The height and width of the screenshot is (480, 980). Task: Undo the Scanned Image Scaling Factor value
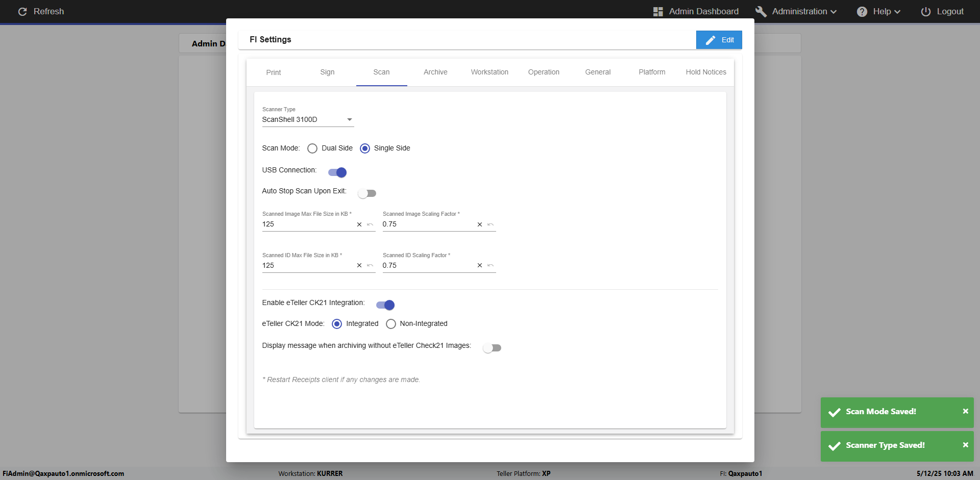pyautogui.click(x=491, y=224)
